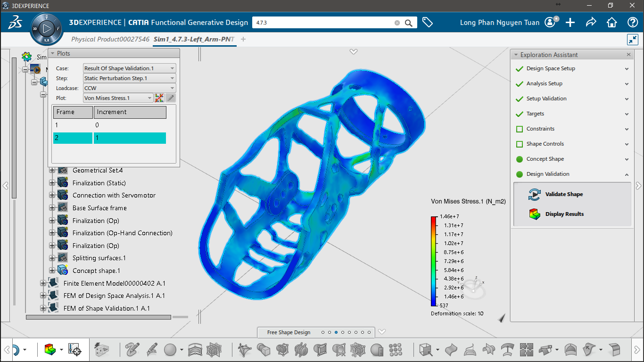Click Display Results button label

pos(564,214)
